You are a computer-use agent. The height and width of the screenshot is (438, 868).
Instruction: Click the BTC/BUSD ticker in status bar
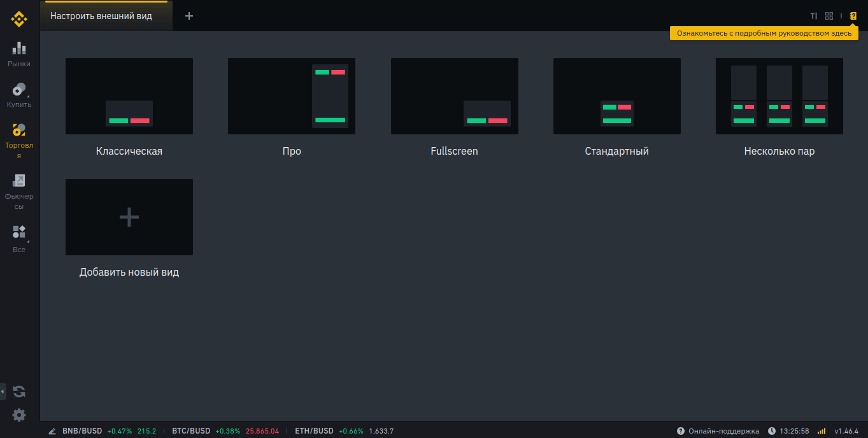(191, 431)
